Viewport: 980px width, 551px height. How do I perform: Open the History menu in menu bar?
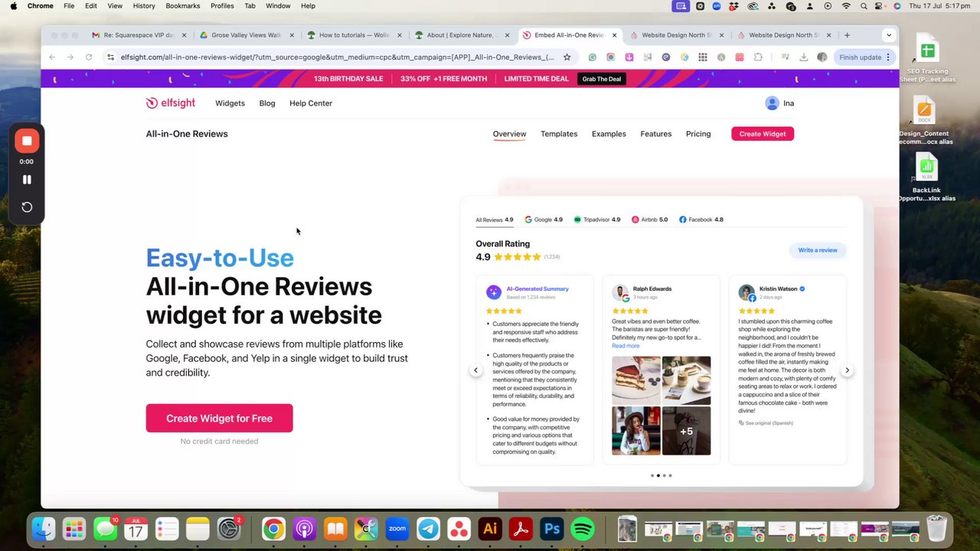click(144, 6)
